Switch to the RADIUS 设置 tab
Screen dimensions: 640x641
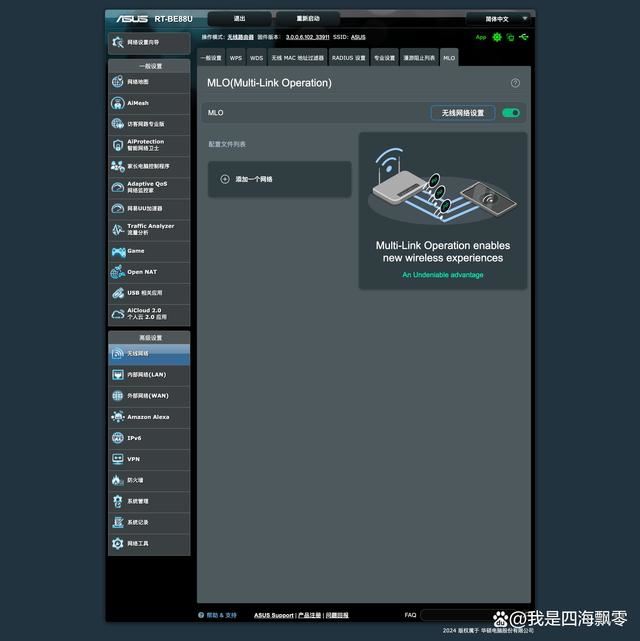pos(349,58)
